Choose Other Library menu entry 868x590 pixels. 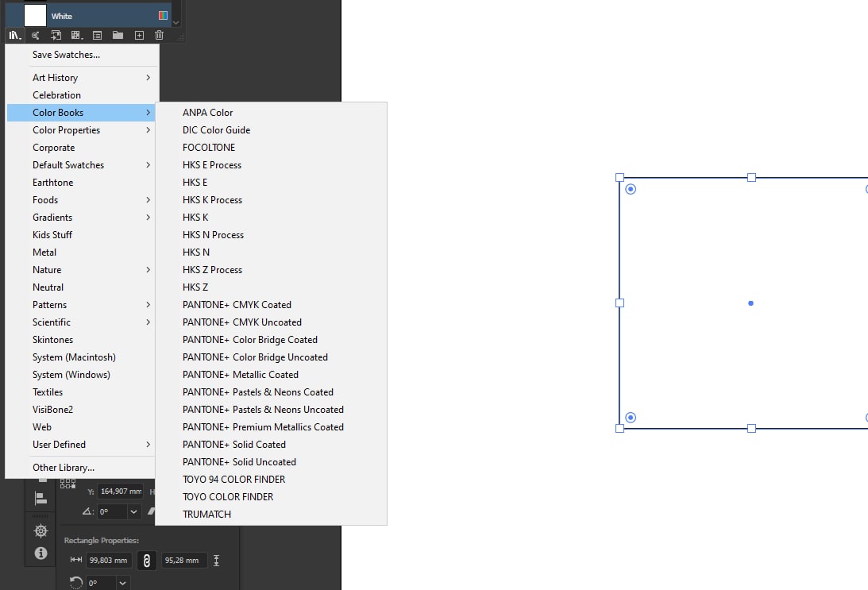pos(81,468)
